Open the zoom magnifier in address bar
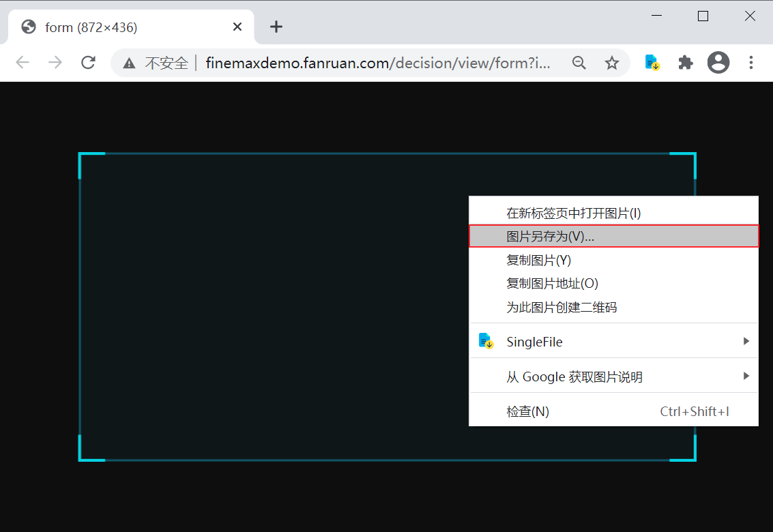 coord(579,63)
